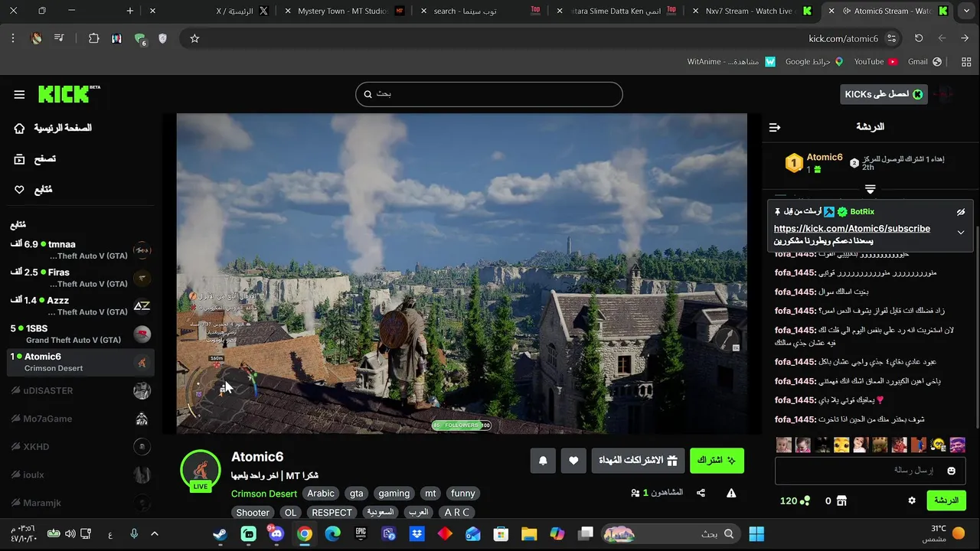
Task: Open kick.com/Atomic6/subscribe pinned link
Action: point(852,229)
